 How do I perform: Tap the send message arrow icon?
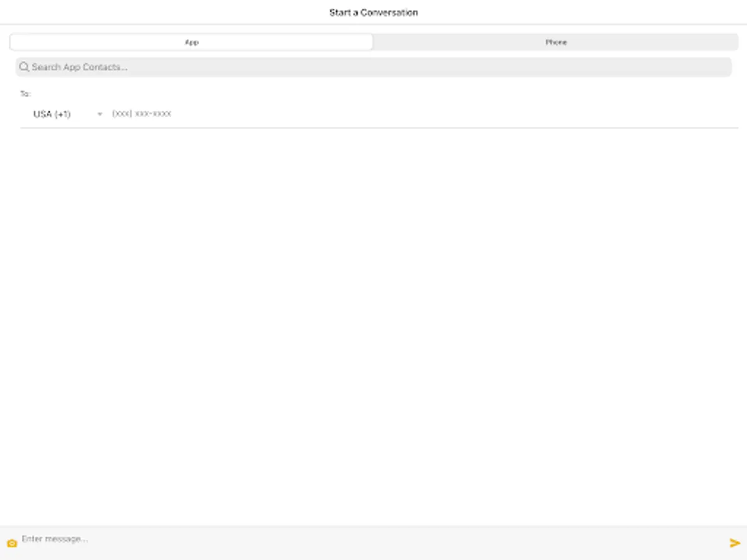[x=735, y=543]
